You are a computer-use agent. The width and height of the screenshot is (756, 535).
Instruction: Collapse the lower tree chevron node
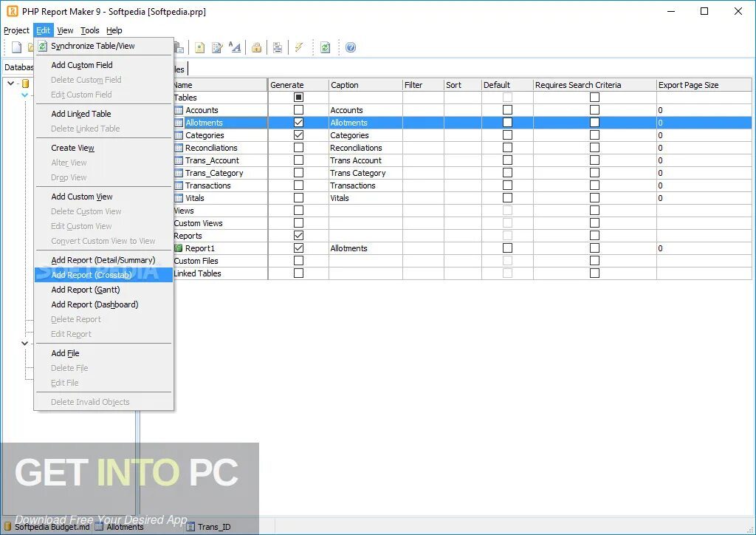[x=24, y=343]
